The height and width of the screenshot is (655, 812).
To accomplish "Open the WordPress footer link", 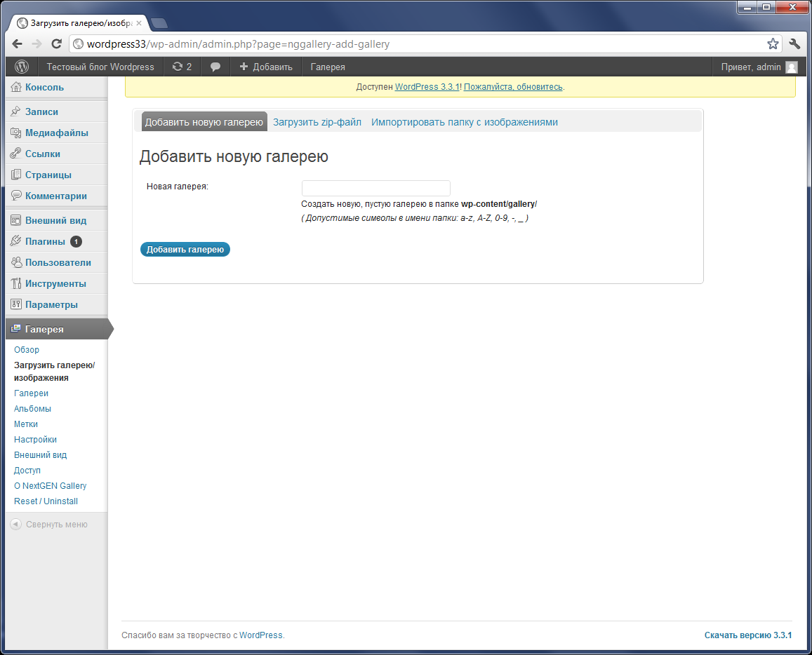I will pos(261,635).
